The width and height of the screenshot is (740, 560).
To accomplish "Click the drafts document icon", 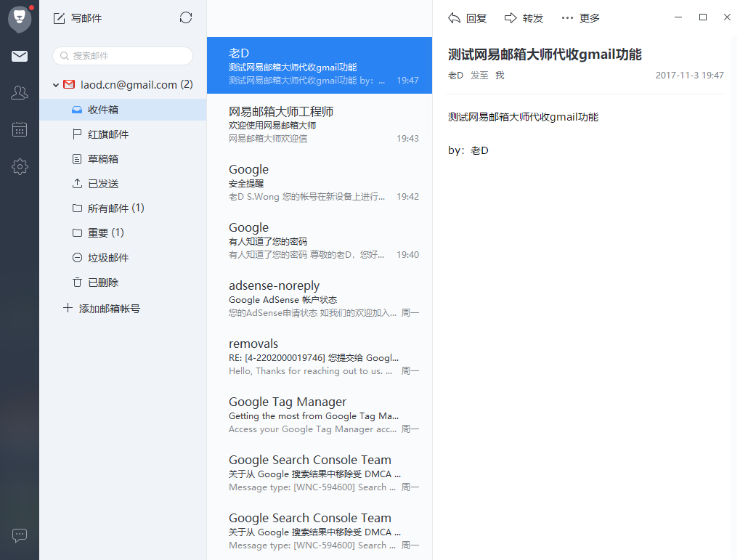I will click(77, 159).
